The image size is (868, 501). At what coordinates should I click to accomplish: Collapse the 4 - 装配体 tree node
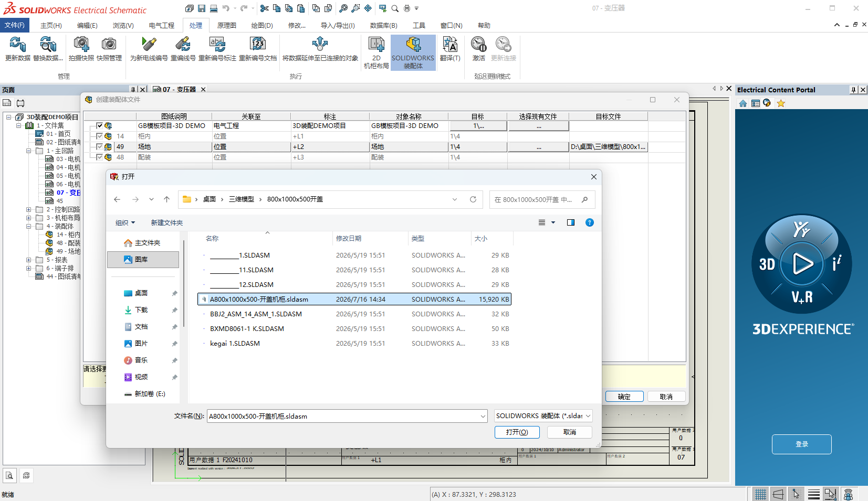28,226
